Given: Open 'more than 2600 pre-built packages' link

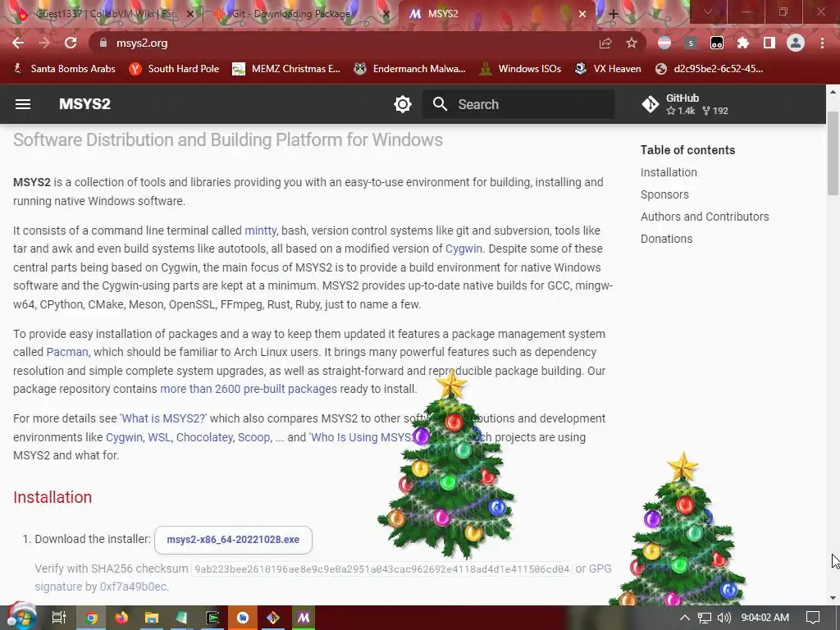Looking at the screenshot, I should click(249, 389).
